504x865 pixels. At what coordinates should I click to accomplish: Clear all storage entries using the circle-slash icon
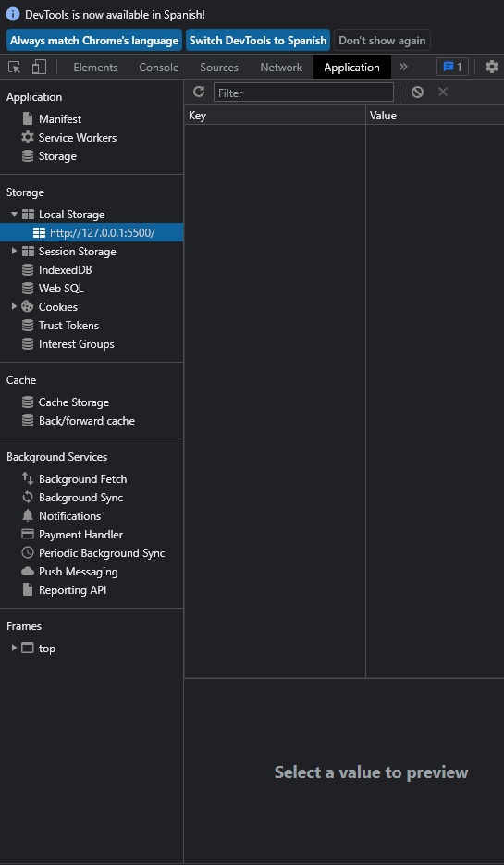point(417,93)
